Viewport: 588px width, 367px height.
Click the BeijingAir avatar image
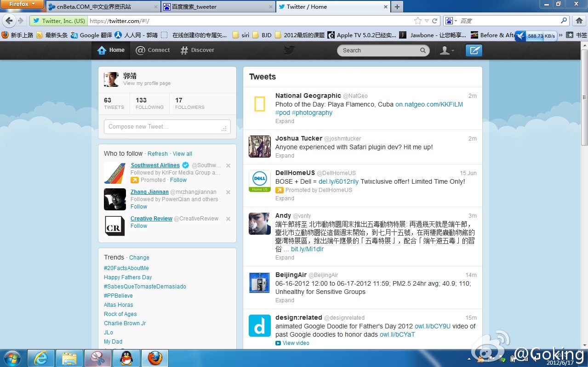[x=260, y=282]
